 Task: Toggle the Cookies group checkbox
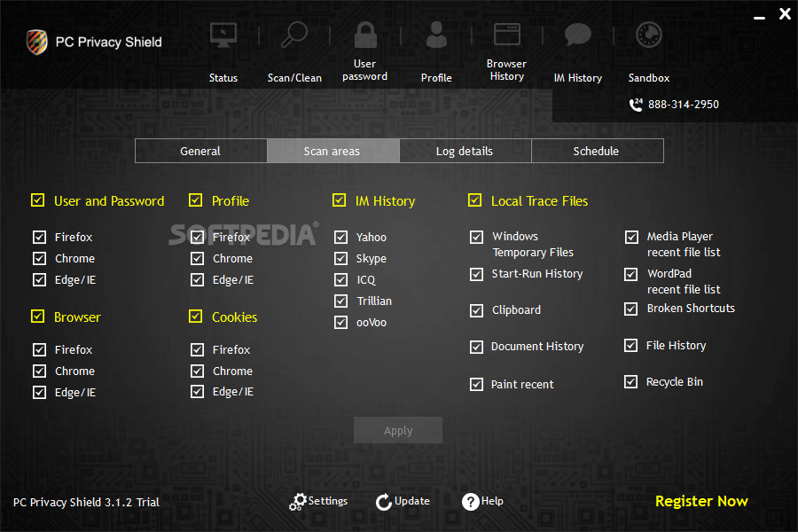[195, 317]
